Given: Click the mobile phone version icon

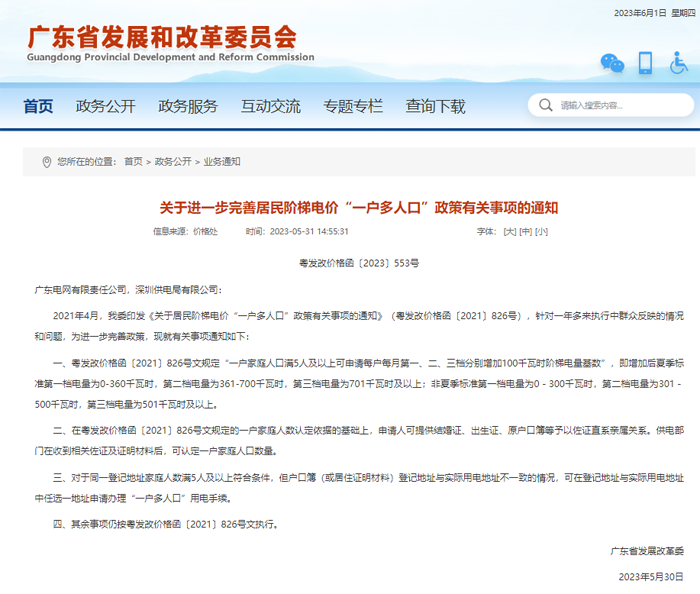Looking at the screenshot, I should point(645,62).
